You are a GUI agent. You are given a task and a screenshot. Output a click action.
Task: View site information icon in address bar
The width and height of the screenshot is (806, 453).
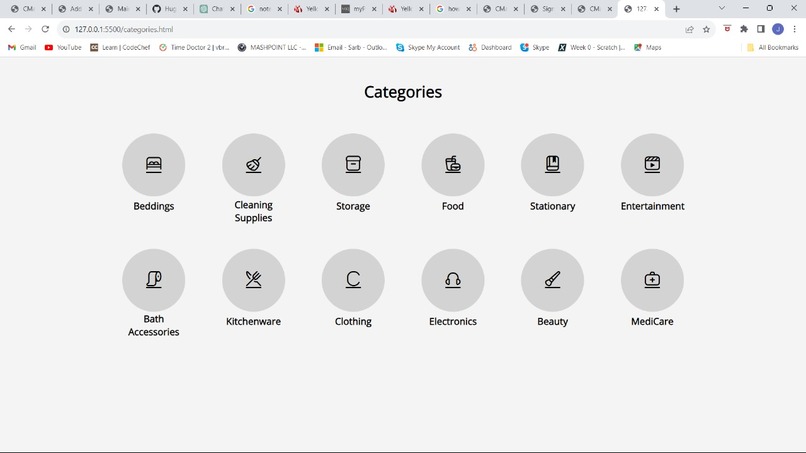coord(66,29)
